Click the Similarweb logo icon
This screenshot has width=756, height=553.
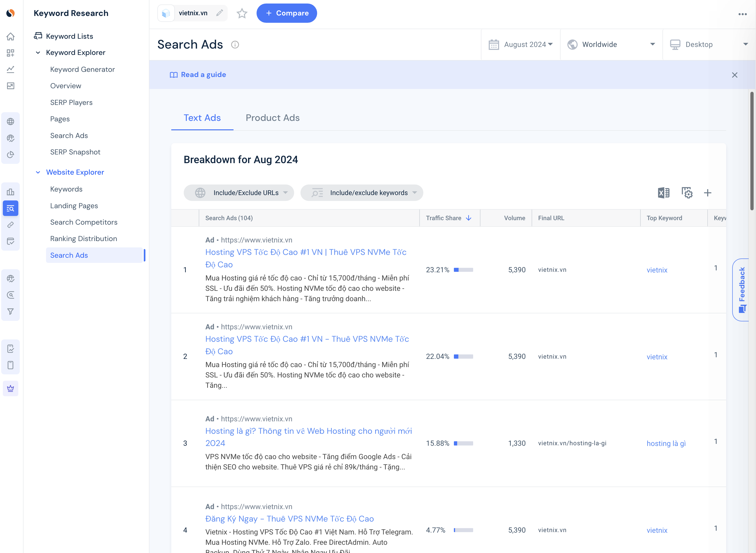[x=11, y=13]
